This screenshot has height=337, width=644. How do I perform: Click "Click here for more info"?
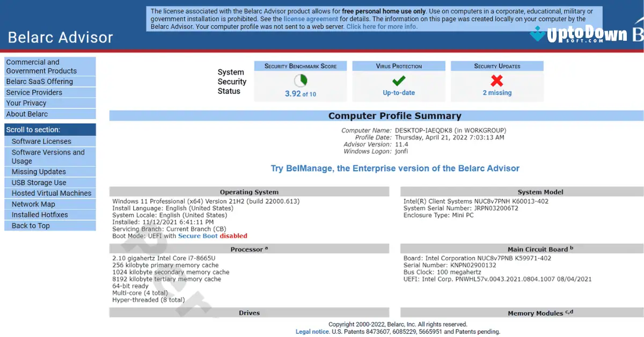click(382, 26)
